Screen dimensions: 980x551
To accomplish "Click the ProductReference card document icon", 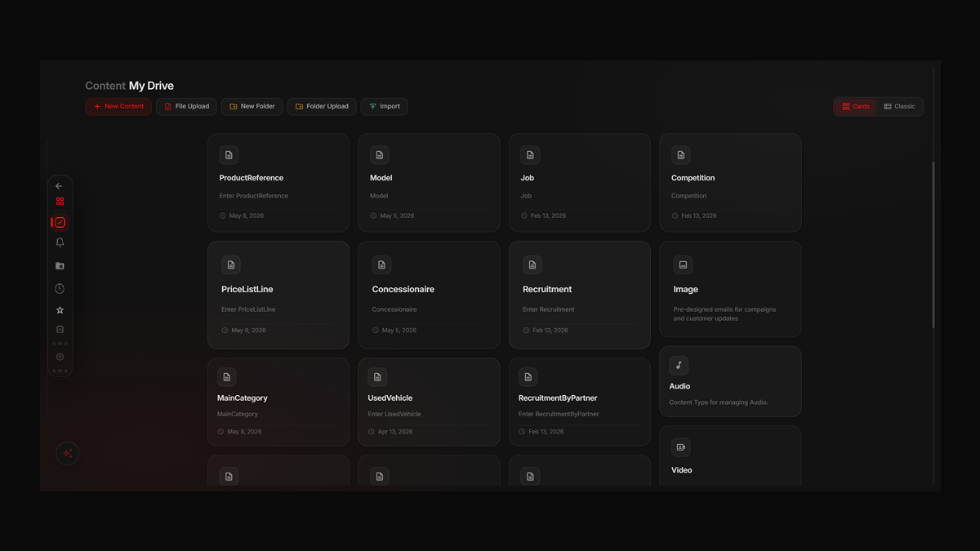I will coord(229,155).
